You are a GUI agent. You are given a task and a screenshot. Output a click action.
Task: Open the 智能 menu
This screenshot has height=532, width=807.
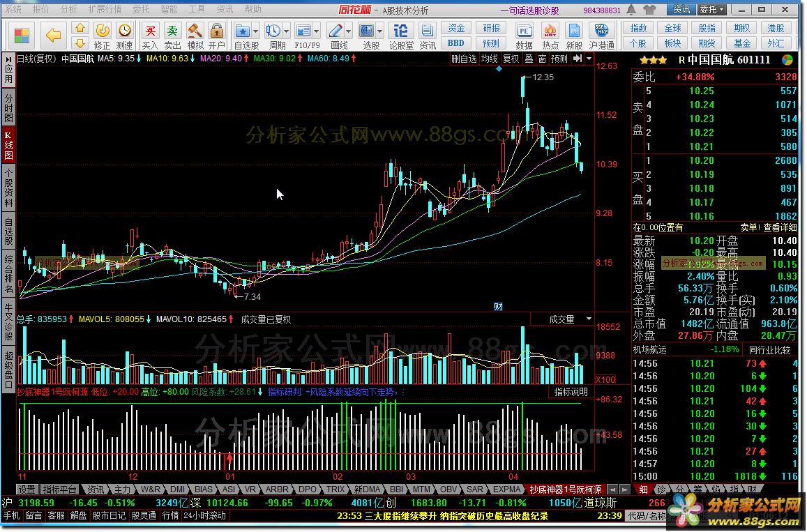click(x=168, y=9)
